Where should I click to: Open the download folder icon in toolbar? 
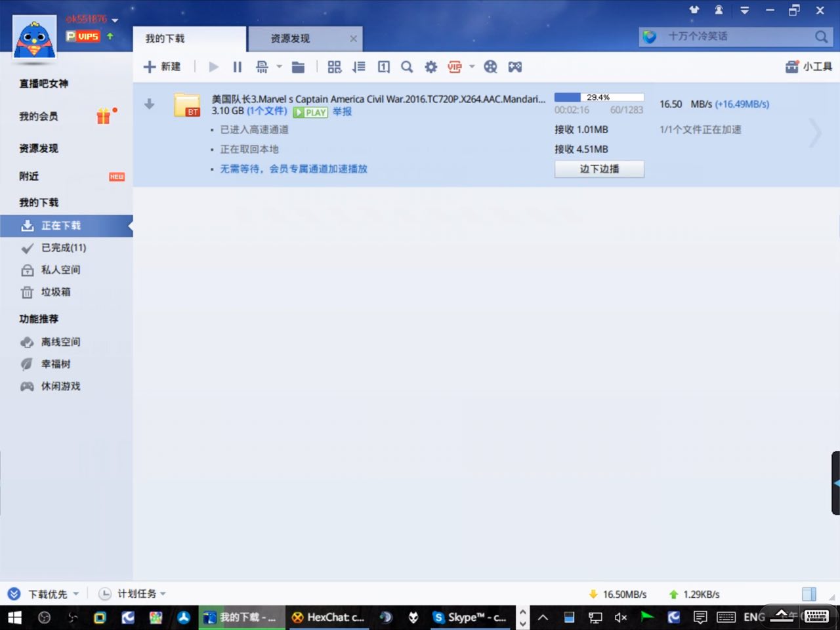point(298,67)
